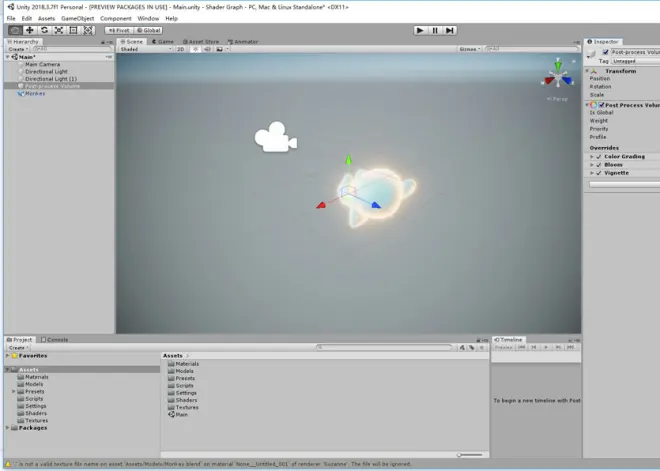
Task: Click the GameObject cube icon in Inspector
Action: [592, 53]
